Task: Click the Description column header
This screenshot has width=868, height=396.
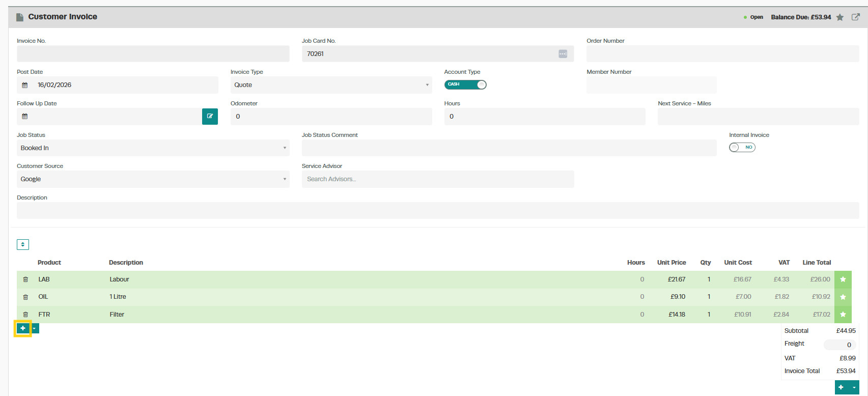Action: pyautogui.click(x=126, y=263)
